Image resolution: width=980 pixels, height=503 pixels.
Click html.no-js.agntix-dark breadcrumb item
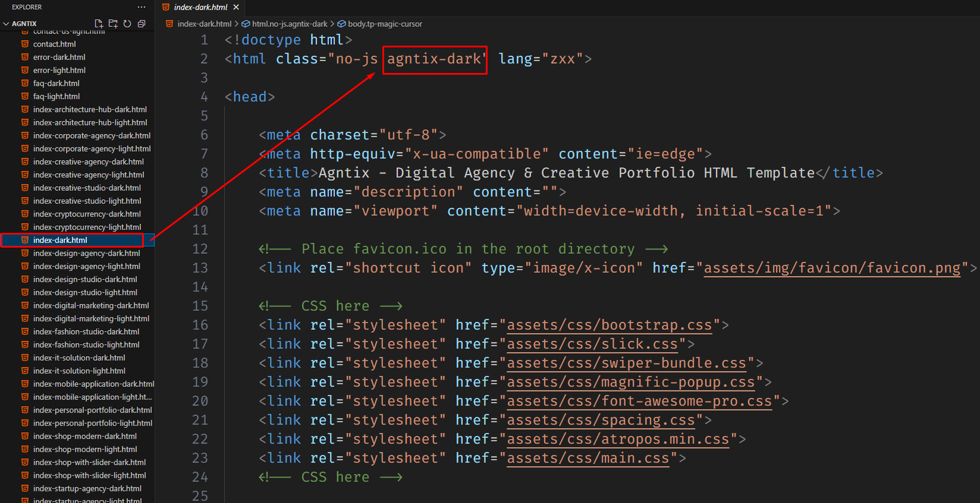pos(290,24)
